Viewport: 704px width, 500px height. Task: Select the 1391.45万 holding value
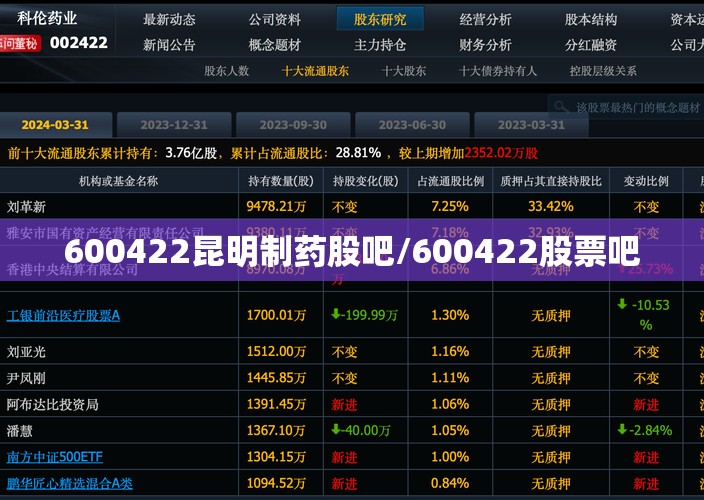276,404
